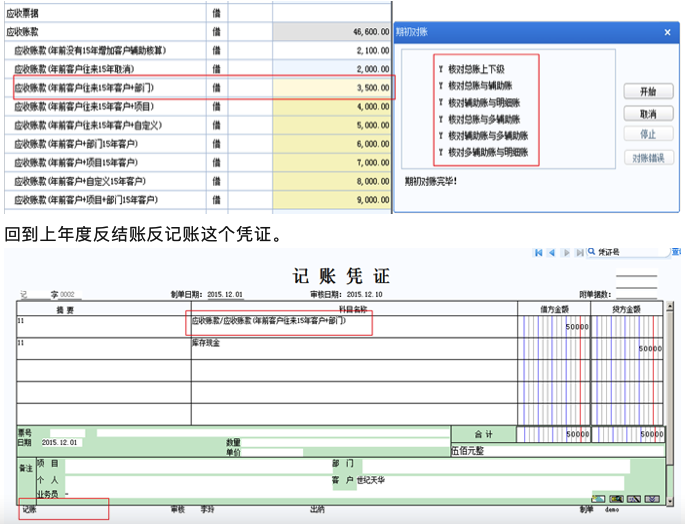Click the 2,100.00 balance cell

(x=332, y=51)
